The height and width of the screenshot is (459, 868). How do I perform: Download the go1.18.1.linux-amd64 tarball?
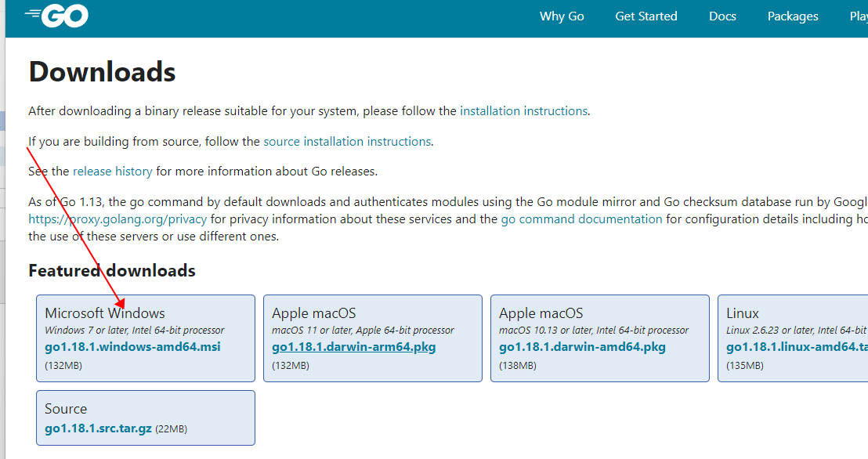click(797, 347)
